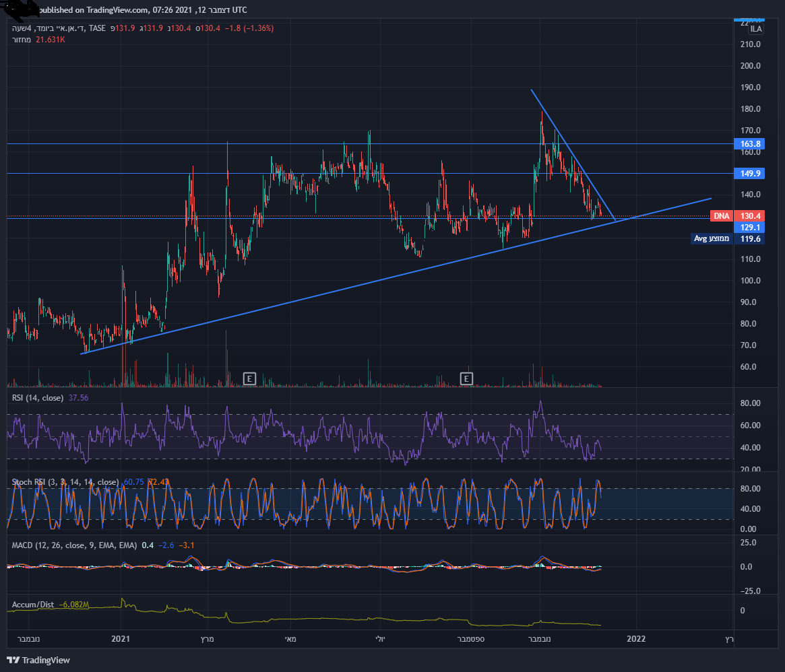Click the RSI (14, close) indicator legend

pyautogui.click(x=38, y=398)
